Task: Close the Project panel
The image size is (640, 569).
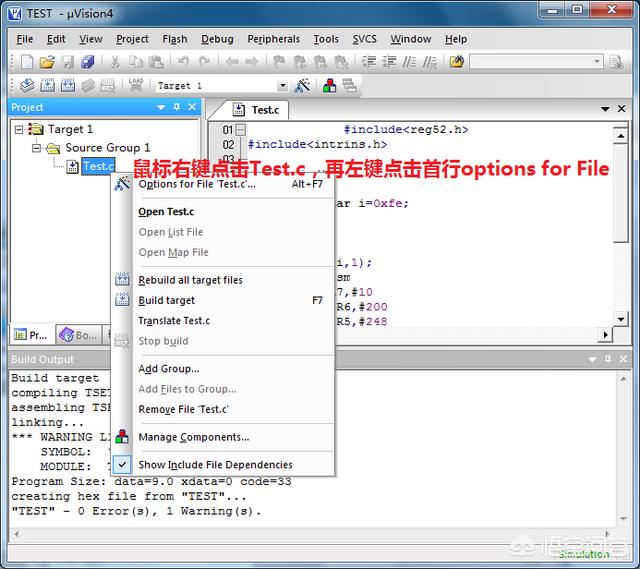Action: pyautogui.click(x=192, y=107)
